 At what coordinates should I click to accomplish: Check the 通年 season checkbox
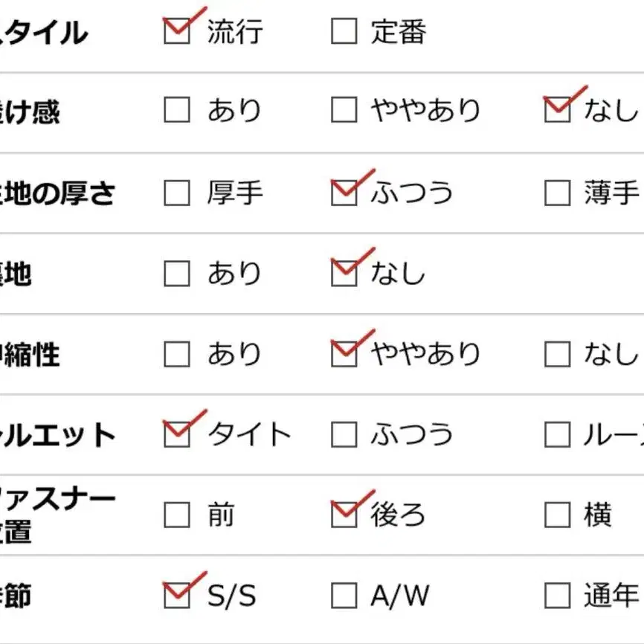pos(557,595)
